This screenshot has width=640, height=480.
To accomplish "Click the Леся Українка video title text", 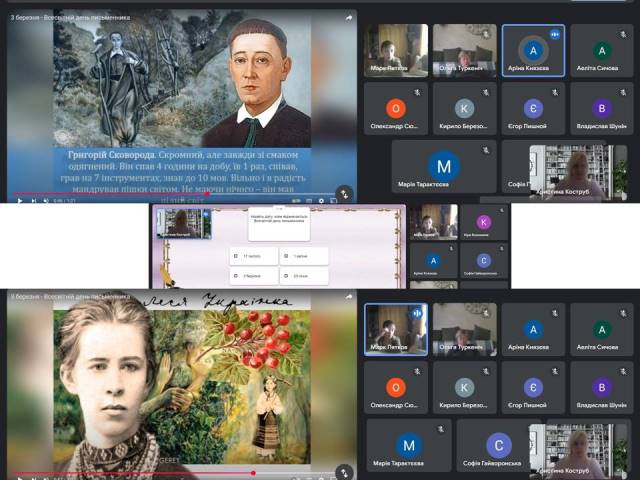I will pyautogui.click(x=71, y=297).
